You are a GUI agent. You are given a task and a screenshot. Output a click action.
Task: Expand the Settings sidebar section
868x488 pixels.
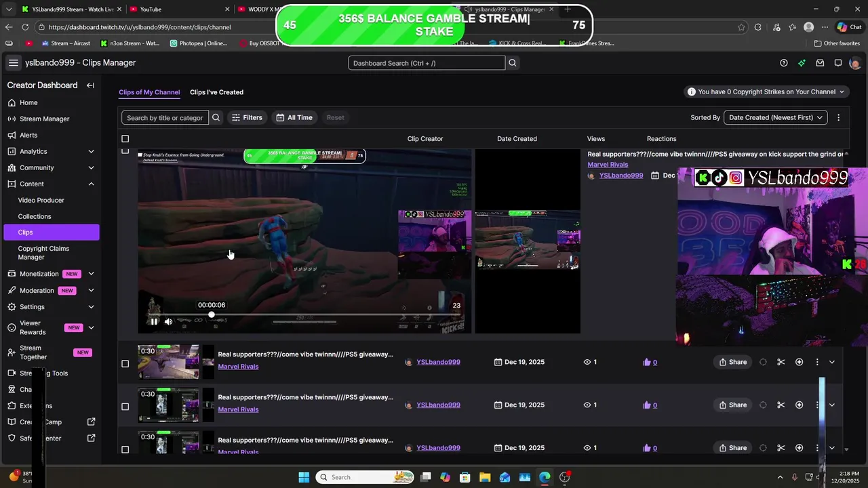pyautogui.click(x=91, y=307)
